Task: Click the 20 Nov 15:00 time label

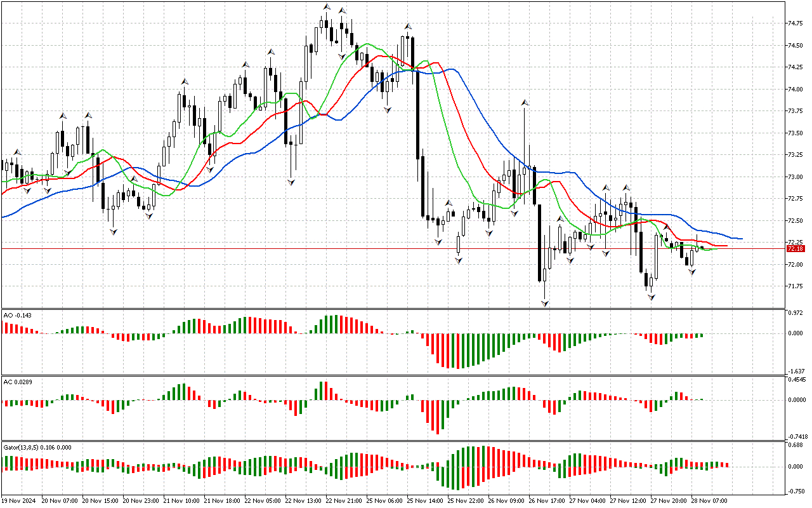Action: 100,501
